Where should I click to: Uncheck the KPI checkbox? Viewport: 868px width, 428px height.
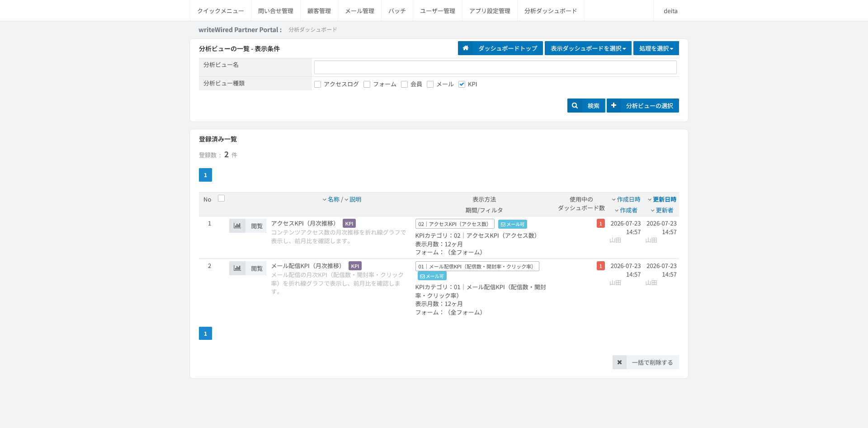tap(462, 85)
